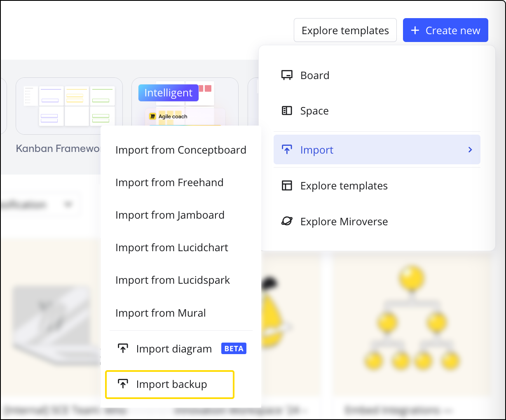Choose Import from Lucidchart
The image size is (506, 420).
click(172, 247)
